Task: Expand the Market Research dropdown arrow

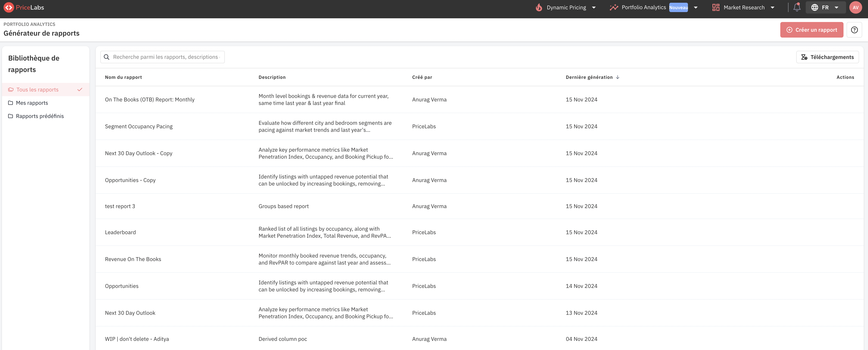Action: click(772, 7)
